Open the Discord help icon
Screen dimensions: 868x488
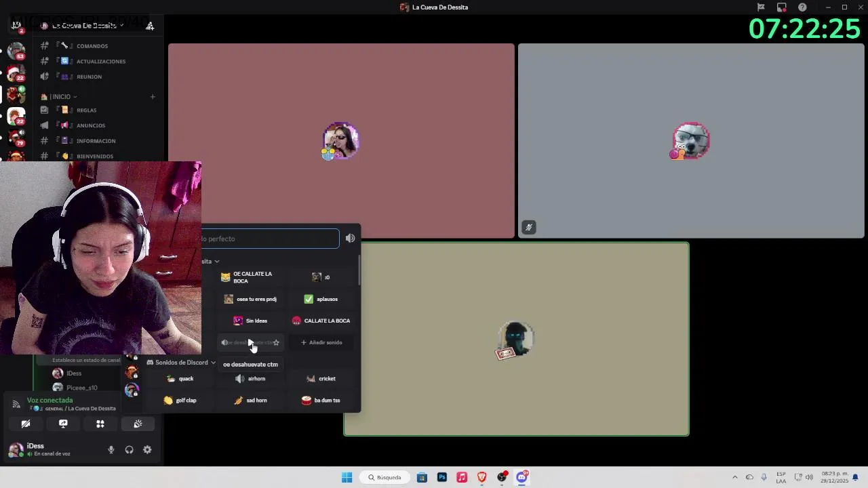tap(802, 7)
